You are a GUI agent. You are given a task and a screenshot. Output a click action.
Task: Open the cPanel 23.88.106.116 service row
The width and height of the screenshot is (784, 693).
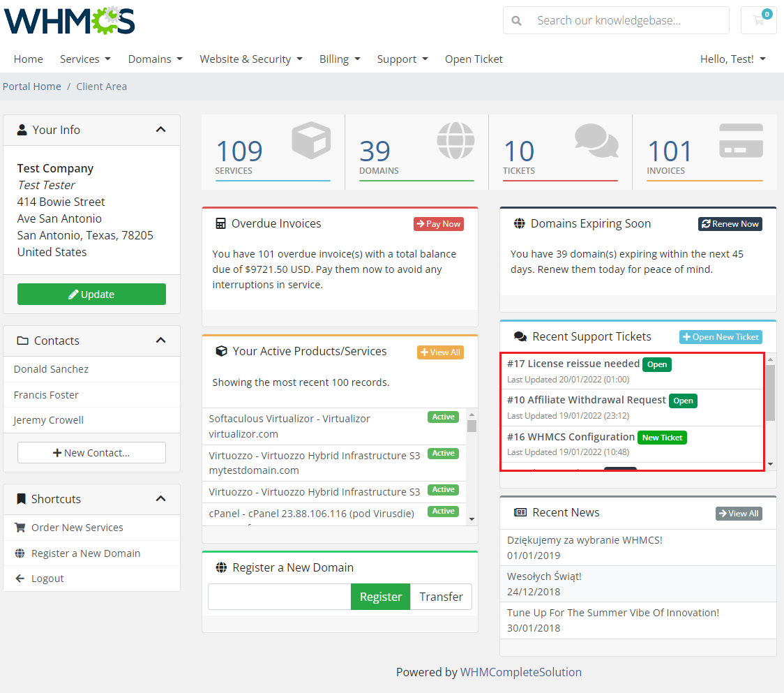334,514
